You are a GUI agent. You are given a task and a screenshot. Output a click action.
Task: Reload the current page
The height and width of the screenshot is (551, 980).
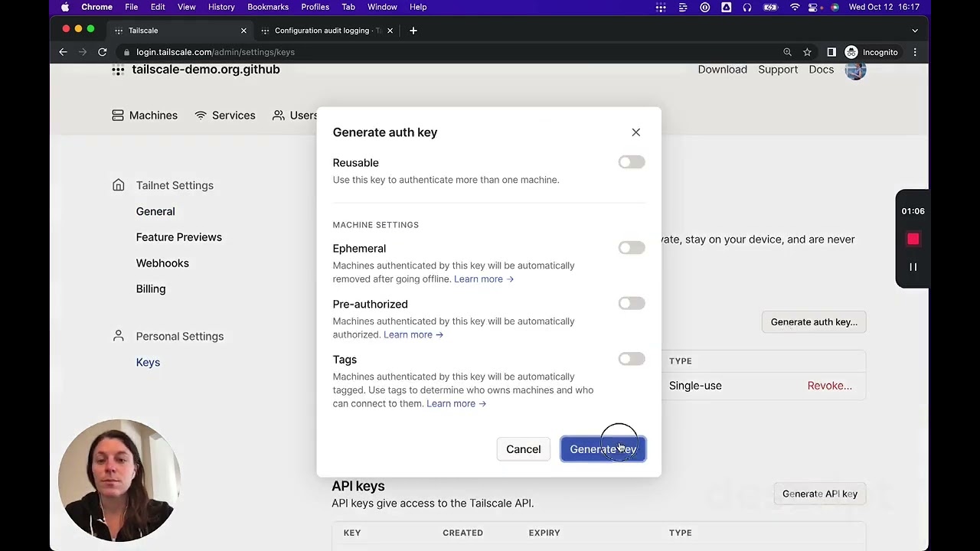pos(102,52)
